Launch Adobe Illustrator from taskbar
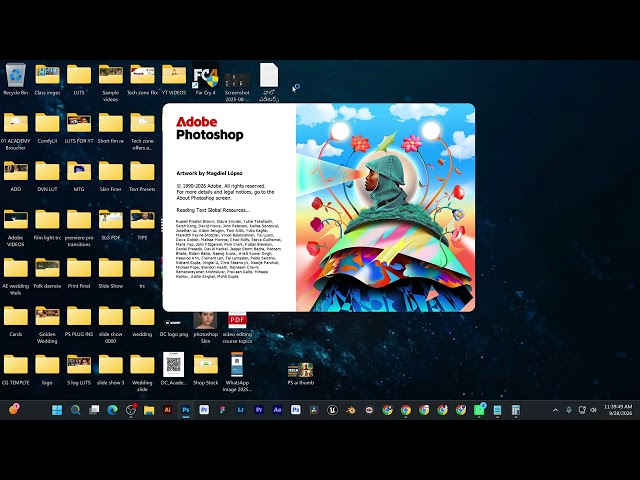This screenshot has height=480, width=640. pos(167,410)
